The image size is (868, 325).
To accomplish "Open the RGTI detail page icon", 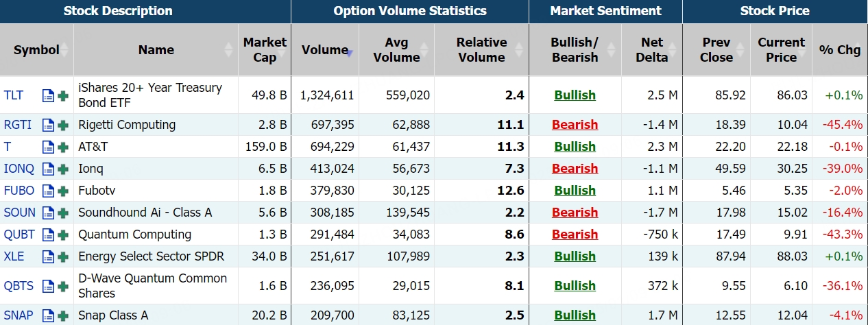I will (48, 125).
